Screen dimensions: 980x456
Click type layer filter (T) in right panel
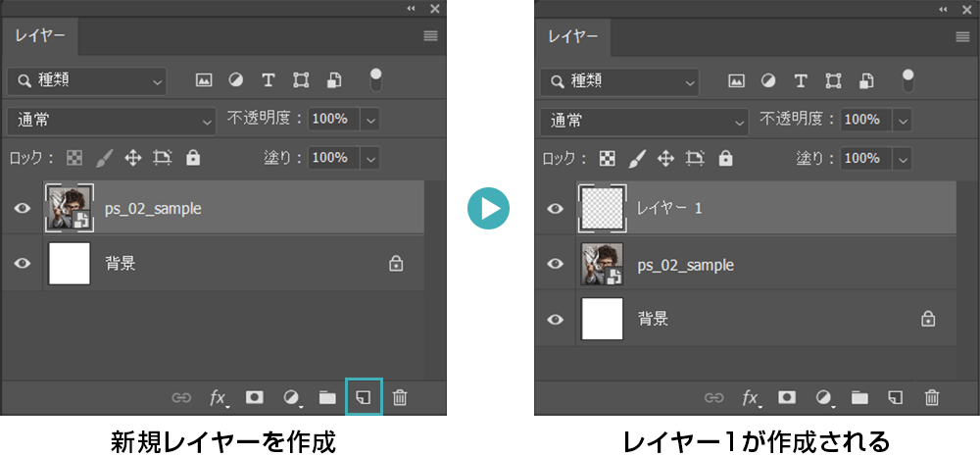(802, 80)
